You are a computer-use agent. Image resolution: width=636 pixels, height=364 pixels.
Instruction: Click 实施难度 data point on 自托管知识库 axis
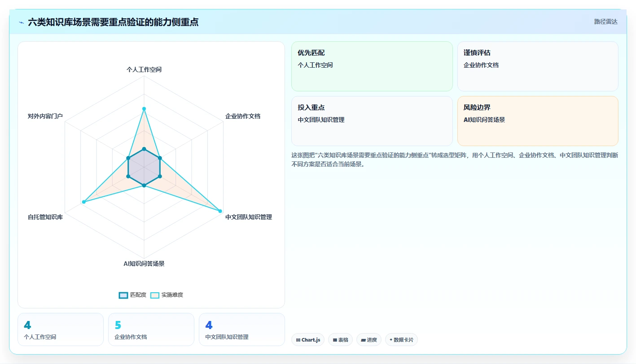(x=83, y=202)
